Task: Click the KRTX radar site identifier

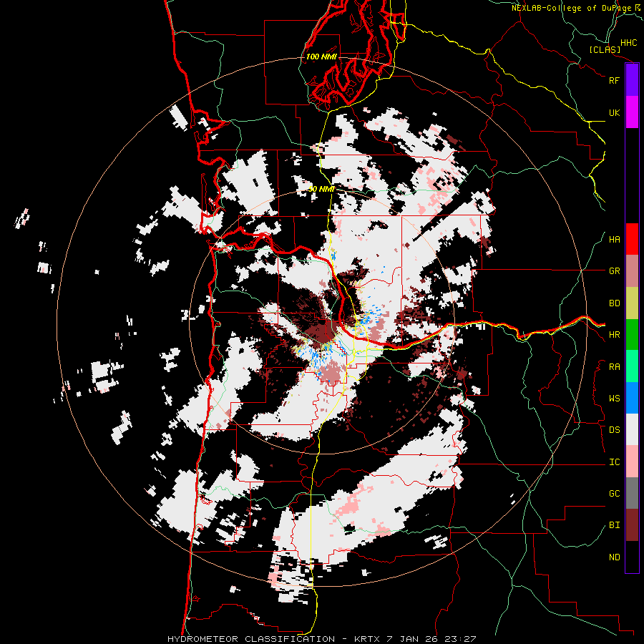Action: (x=366, y=639)
